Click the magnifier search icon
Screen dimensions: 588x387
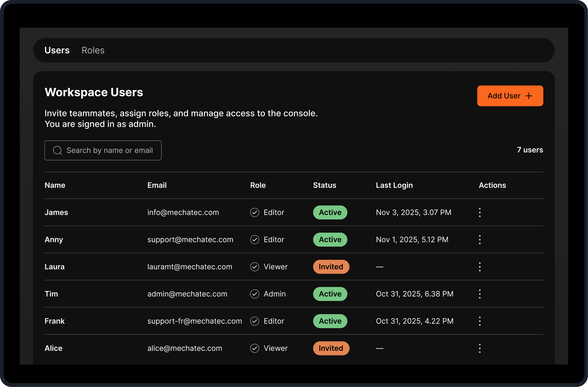(58, 150)
